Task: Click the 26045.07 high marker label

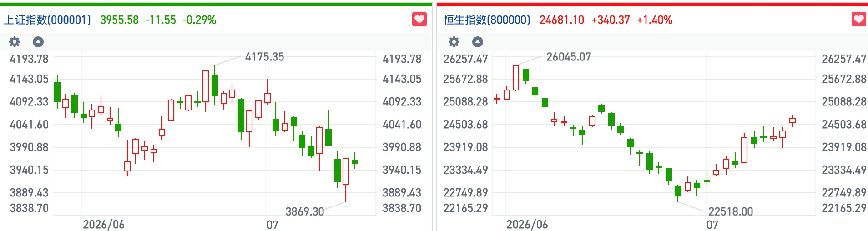Action: [569, 57]
